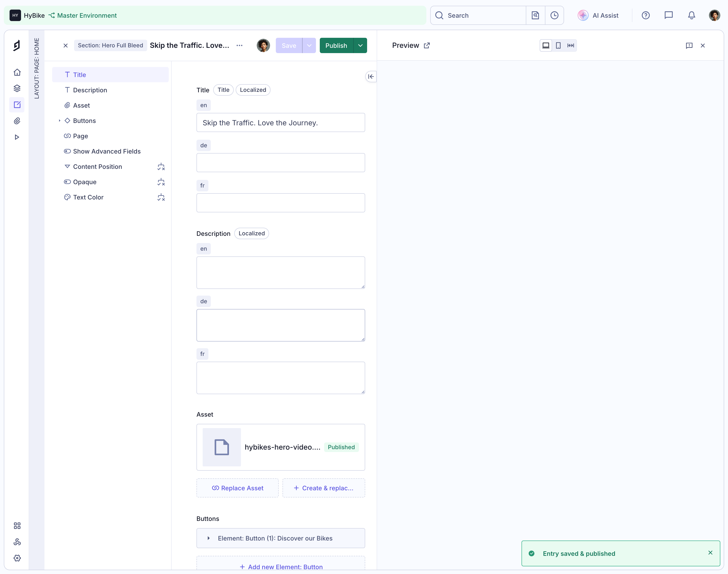Open the Publish dropdown arrow
728x574 pixels.
coord(360,46)
